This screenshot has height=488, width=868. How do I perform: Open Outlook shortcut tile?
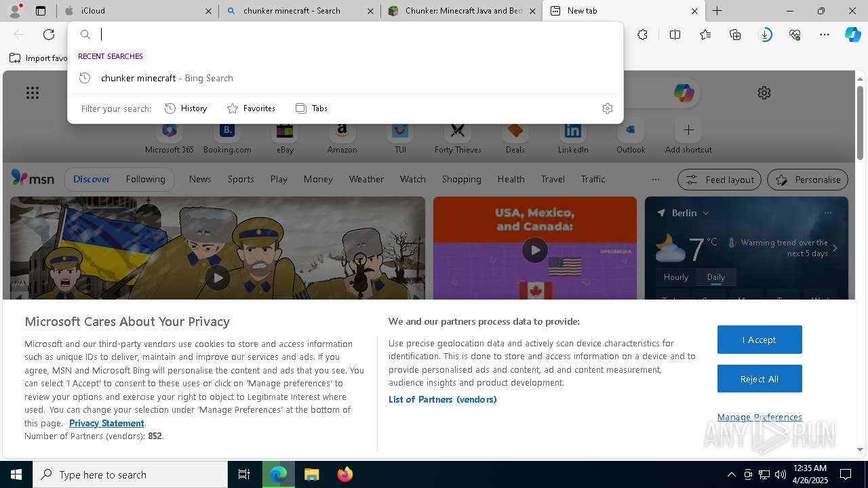click(631, 138)
